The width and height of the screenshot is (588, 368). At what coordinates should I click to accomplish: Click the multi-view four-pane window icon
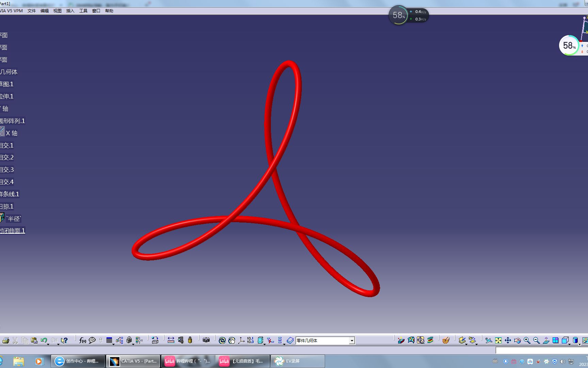(x=555, y=340)
